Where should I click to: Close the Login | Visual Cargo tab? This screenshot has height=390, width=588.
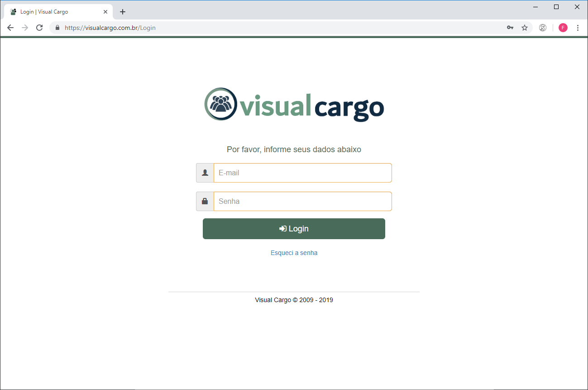pyautogui.click(x=105, y=12)
